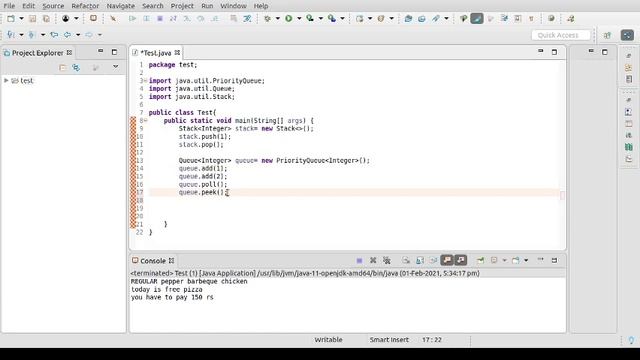Click the Smart Insert status entry
Image resolution: width=640 pixels, height=360 pixels.
point(389,340)
